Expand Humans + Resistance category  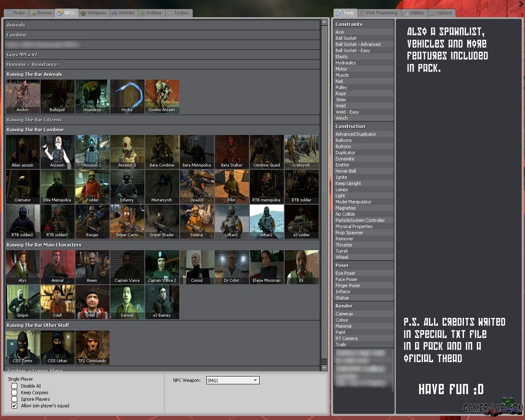(162, 64)
